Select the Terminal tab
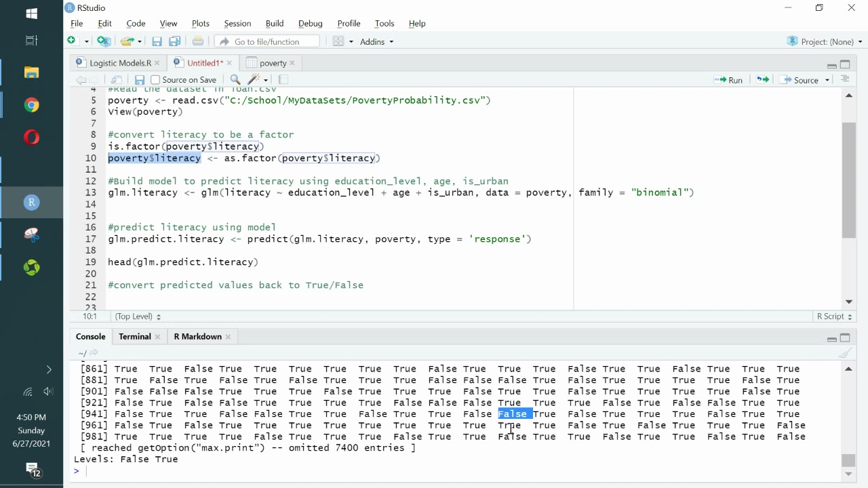The image size is (868, 488). (x=135, y=337)
